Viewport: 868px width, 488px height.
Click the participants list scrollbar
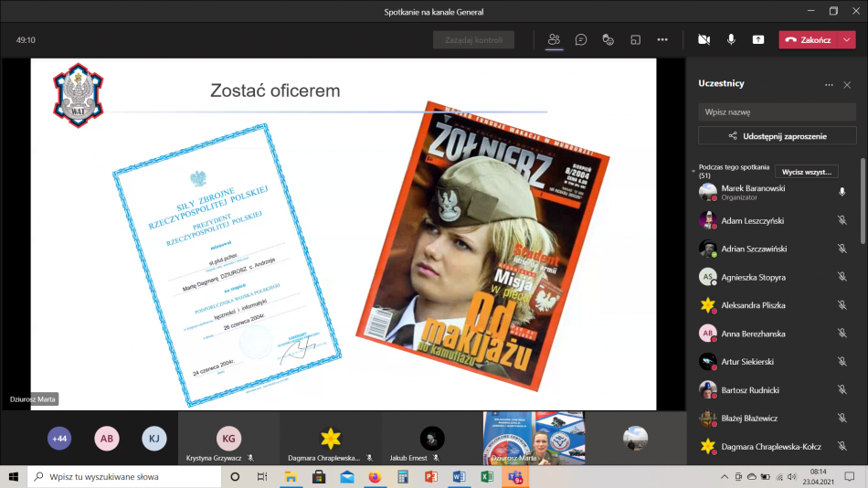863,200
